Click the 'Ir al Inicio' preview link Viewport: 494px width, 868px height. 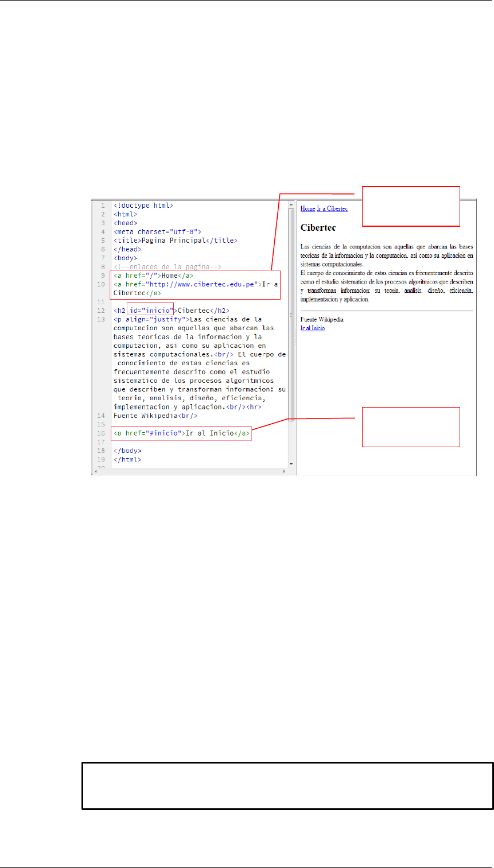[x=313, y=328]
